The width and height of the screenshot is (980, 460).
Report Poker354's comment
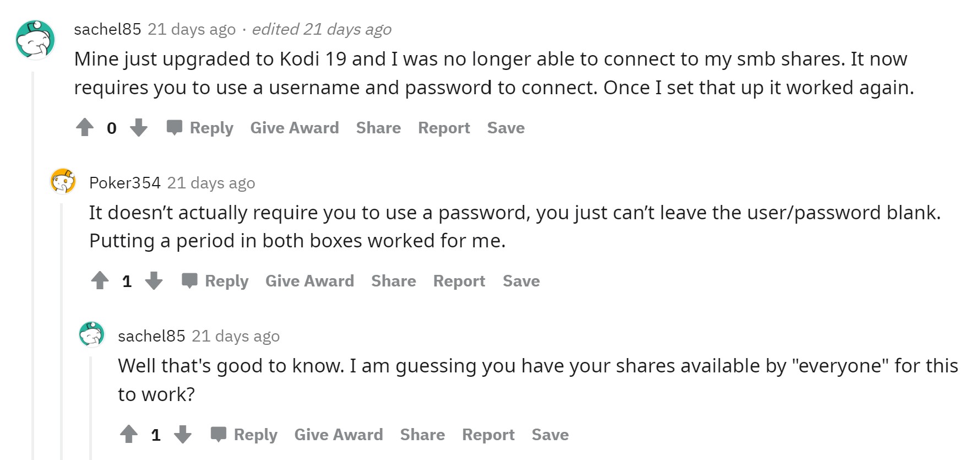point(459,281)
